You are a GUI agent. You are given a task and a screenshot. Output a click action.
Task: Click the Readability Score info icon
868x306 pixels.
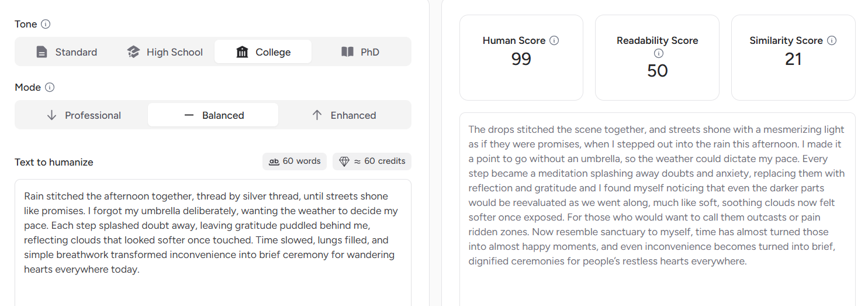click(658, 53)
